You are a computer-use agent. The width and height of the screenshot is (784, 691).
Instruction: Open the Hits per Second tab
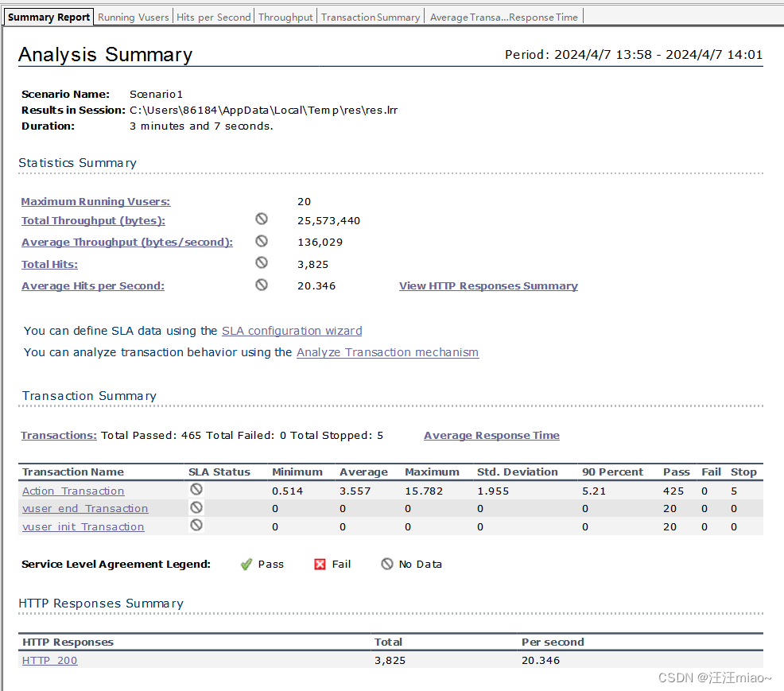[214, 17]
